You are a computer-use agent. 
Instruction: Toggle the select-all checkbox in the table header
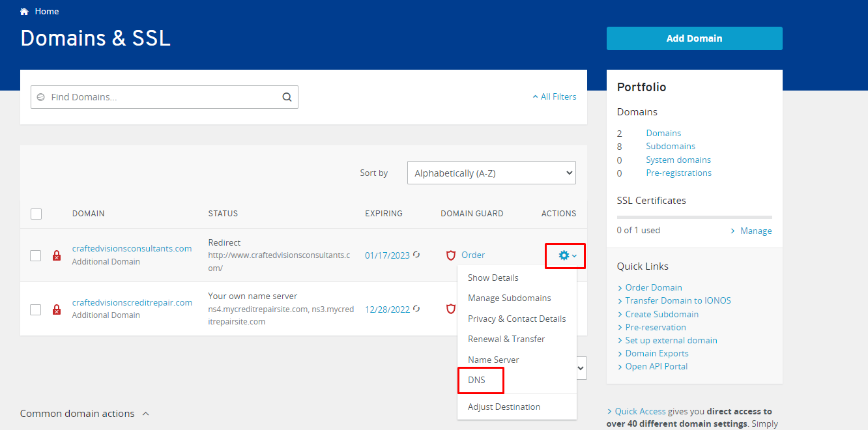click(36, 214)
